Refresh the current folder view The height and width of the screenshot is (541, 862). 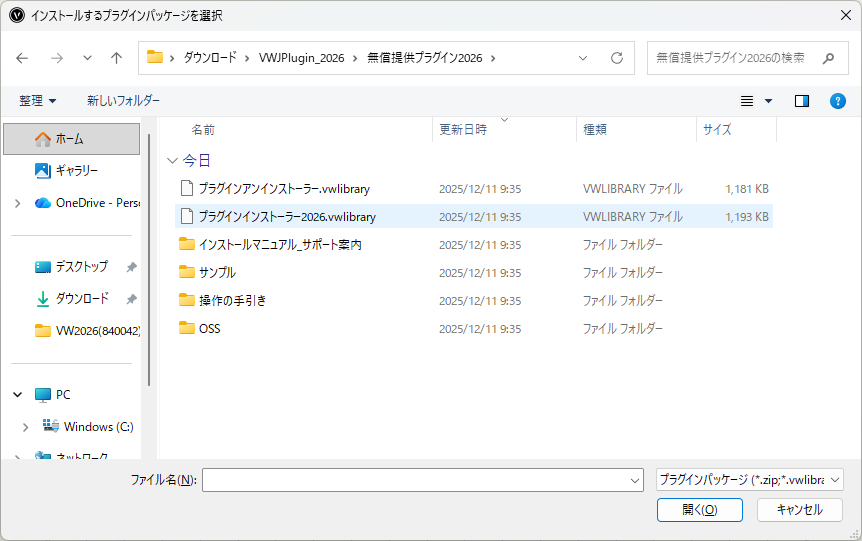[617, 58]
